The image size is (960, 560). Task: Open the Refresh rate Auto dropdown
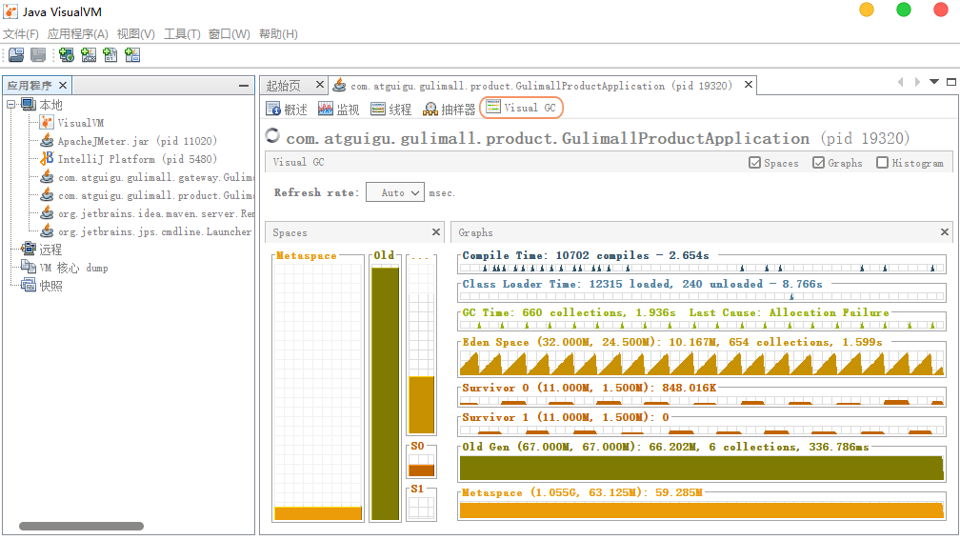tap(395, 192)
